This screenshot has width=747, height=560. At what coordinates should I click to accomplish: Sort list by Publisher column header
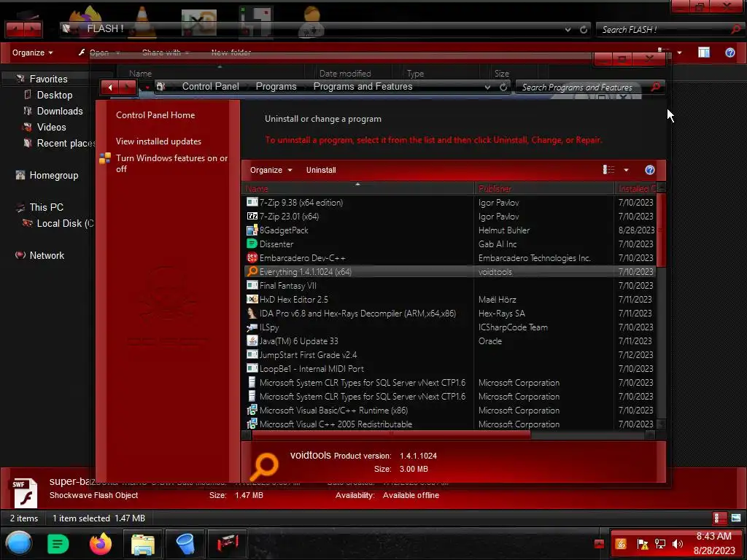click(544, 189)
